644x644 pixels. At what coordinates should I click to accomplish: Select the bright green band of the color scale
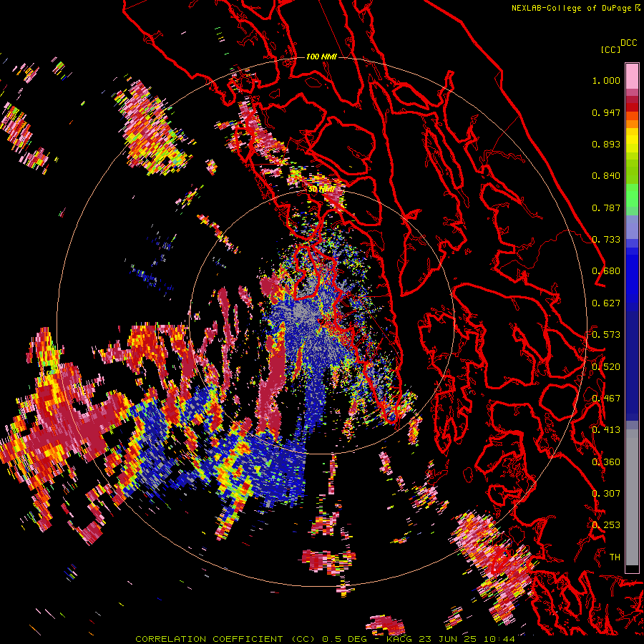(632, 194)
